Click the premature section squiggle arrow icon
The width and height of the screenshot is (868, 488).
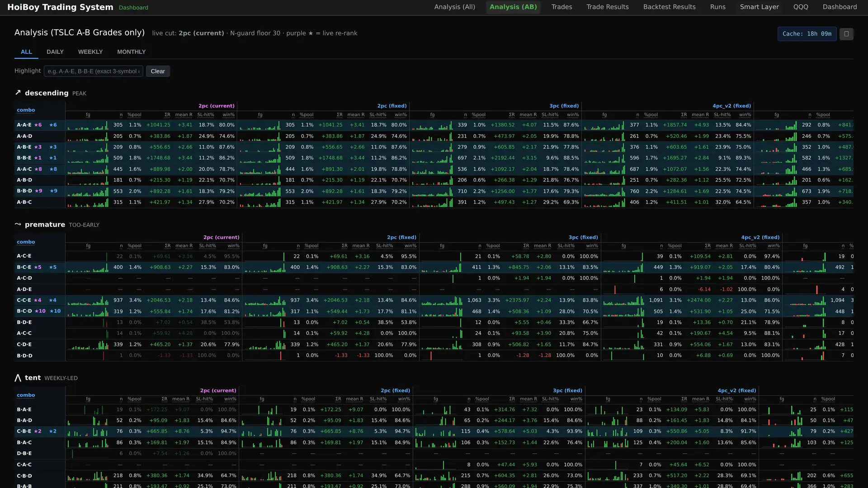tap(18, 224)
